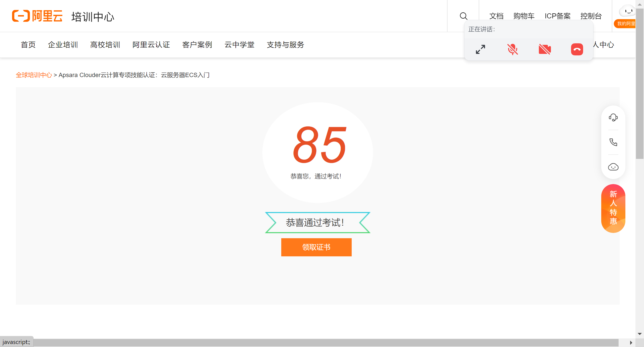This screenshot has width=644, height=347.
Task: Toggle the muted microphone icon
Action: click(x=512, y=49)
